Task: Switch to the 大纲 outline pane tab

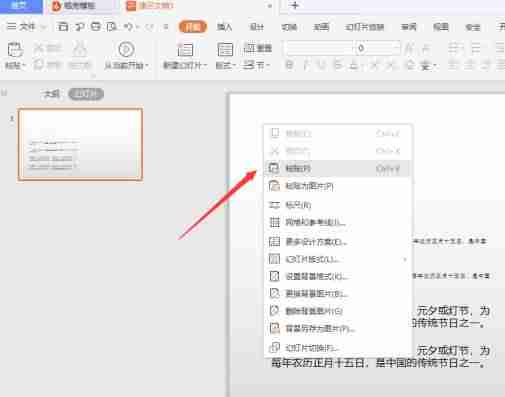Action: (x=52, y=94)
